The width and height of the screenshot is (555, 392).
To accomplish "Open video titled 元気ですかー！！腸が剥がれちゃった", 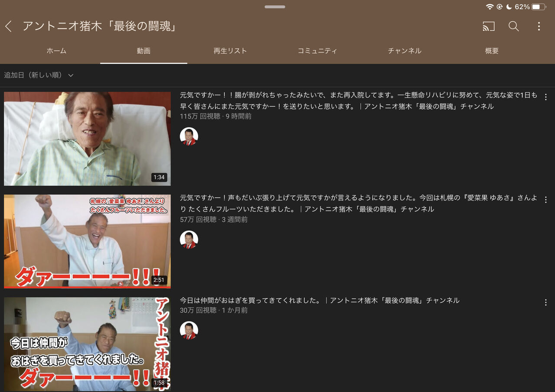I will pyautogui.click(x=359, y=100).
